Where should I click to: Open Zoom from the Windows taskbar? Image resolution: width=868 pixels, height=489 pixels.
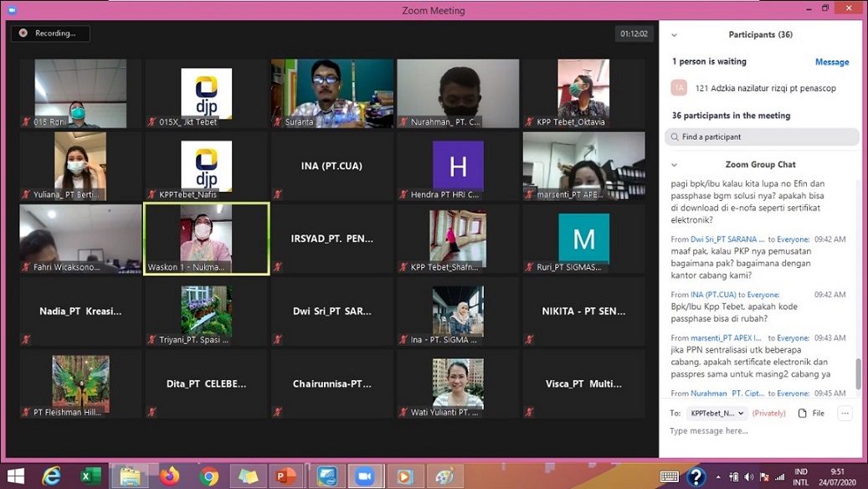pyautogui.click(x=364, y=476)
